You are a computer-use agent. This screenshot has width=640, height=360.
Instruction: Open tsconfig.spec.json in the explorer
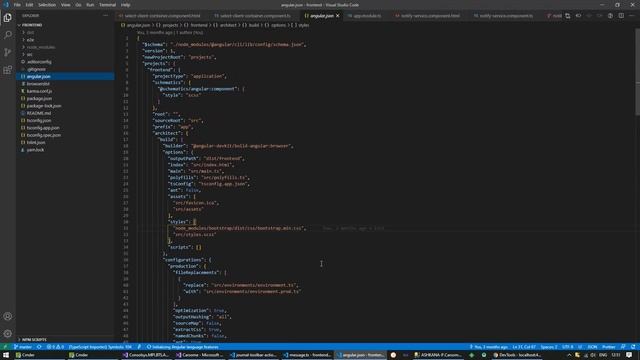[x=65, y=135]
